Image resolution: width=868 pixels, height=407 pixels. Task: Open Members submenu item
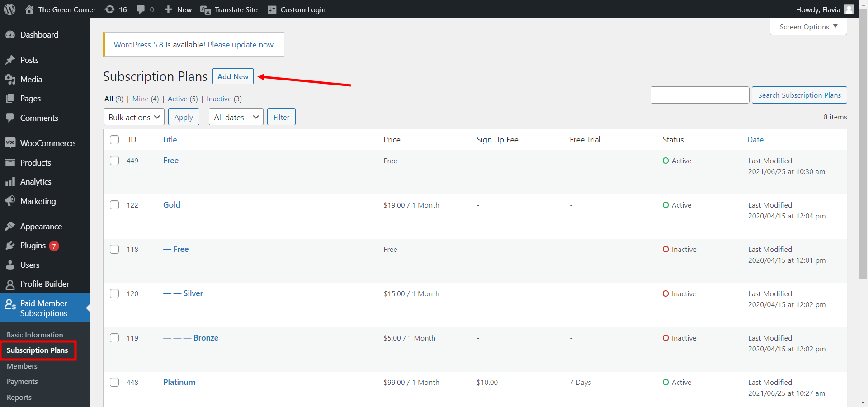(x=22, y=366)
